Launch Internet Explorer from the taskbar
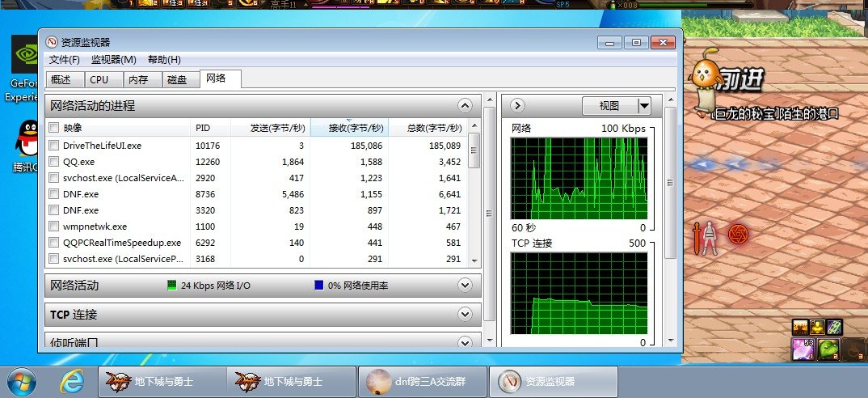This screenshot has width=868, height=398. tap(72, 382)
